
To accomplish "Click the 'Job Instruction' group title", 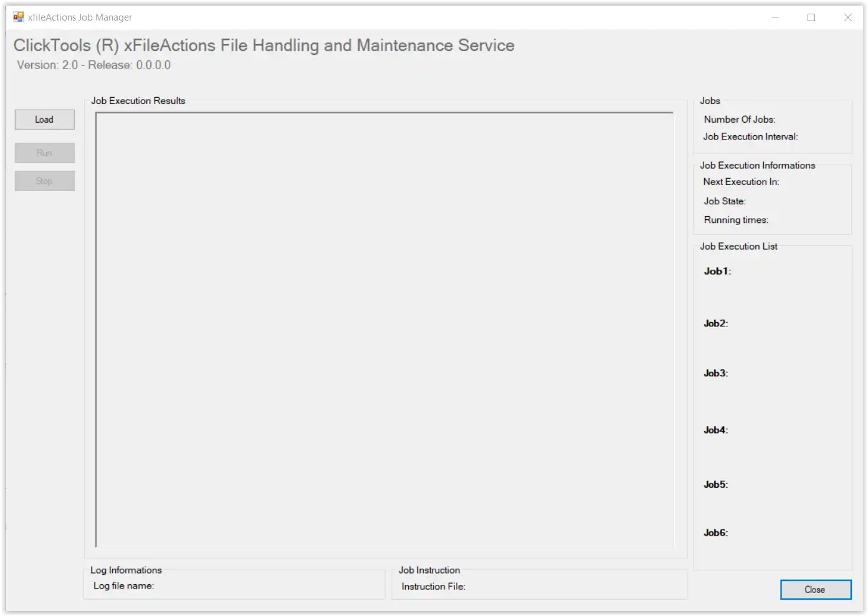I will [429, 571].
